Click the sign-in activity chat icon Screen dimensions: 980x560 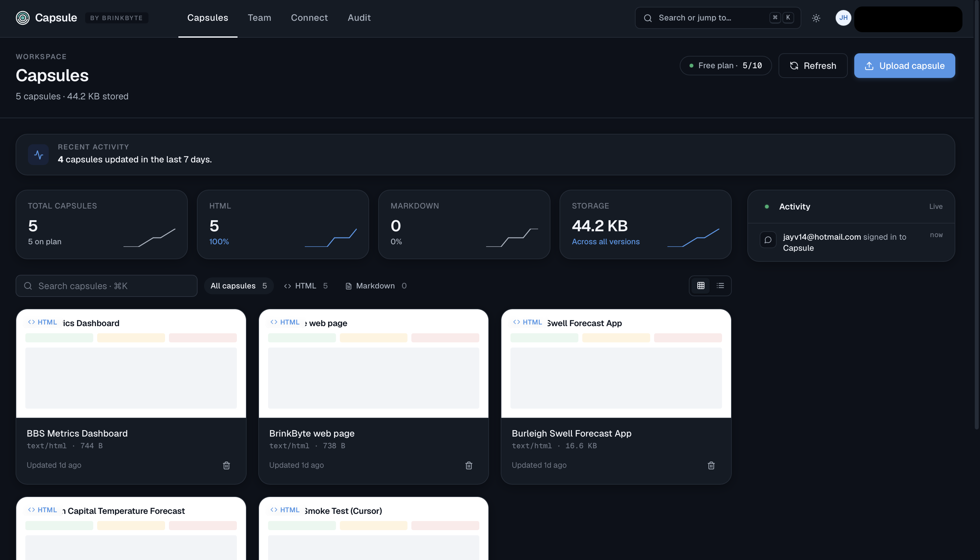point(768,240)
